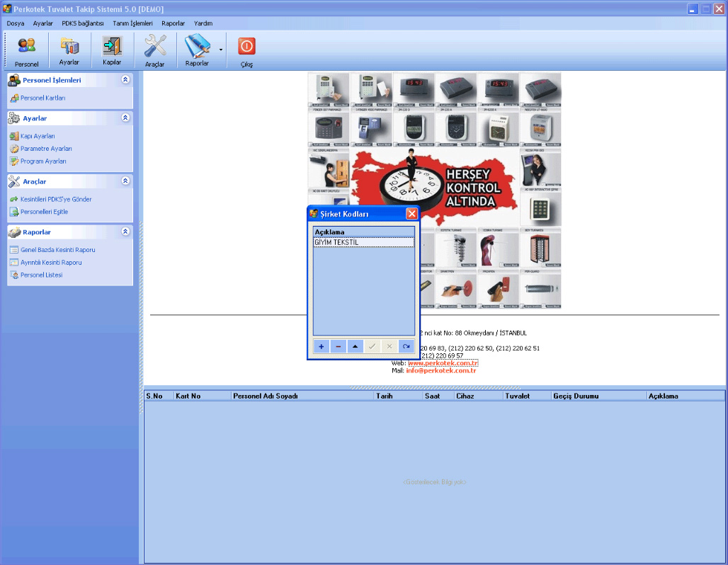Viewport: 728px width, 565px height.
Task: Click the plus button to add company code
Action: [321, 346]
